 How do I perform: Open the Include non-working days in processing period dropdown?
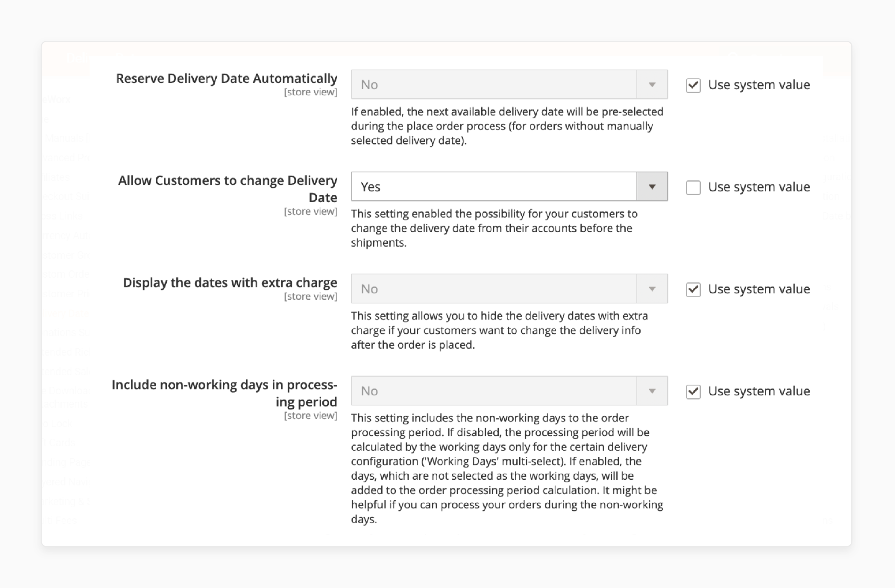pyautogui.click(x=509, y=391)
